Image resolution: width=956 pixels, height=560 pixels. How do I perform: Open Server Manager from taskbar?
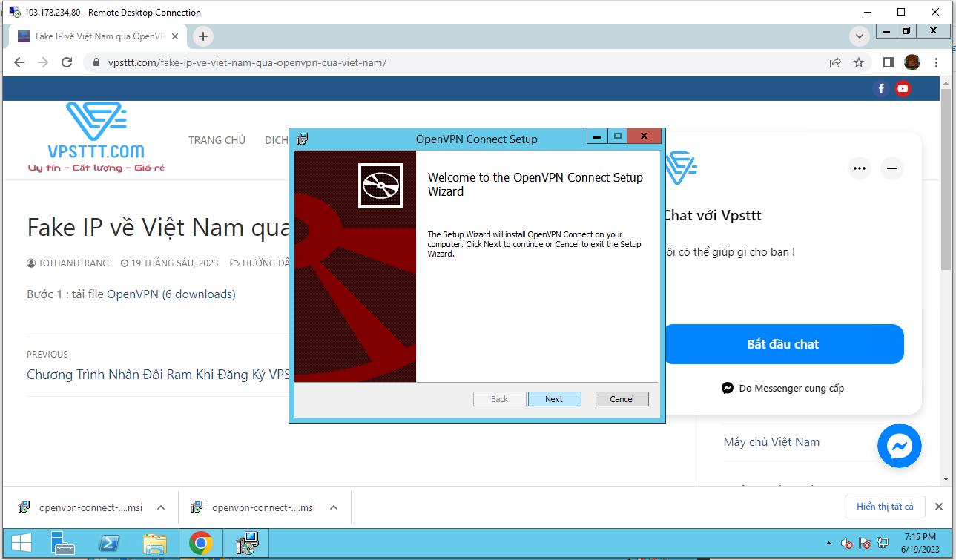tap(63, 544)
